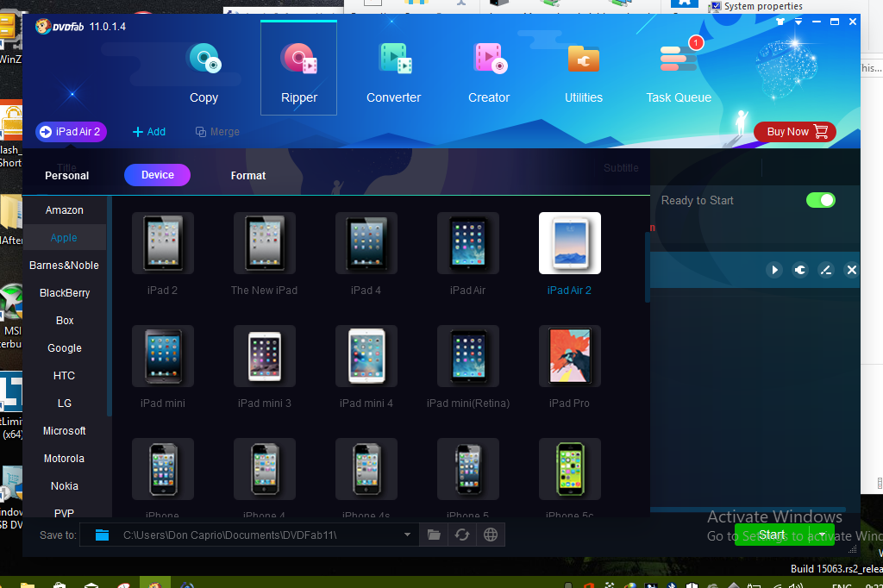The width and height of the screenshot is (883, 588).
Task: Select Nokia in the brand list
Action: coord(64,486)
